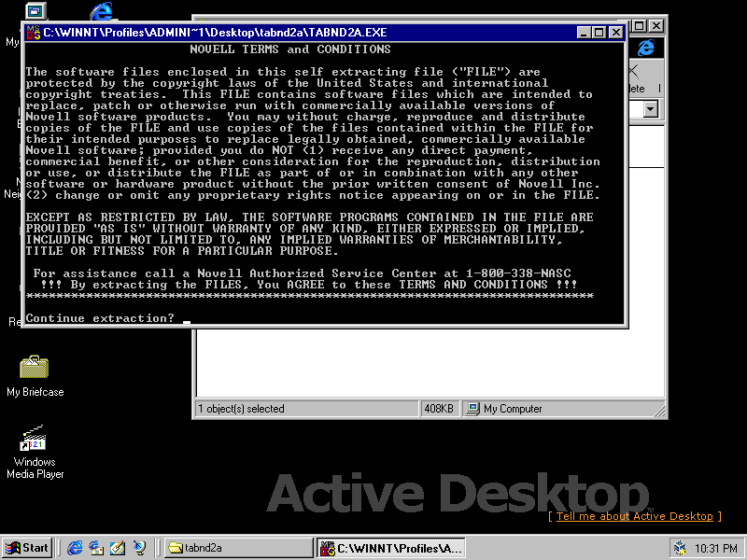The height and width of the screenshot is (560, 747).
Task: Click the Task Scheduler tray icon
Action: [680, 549]
